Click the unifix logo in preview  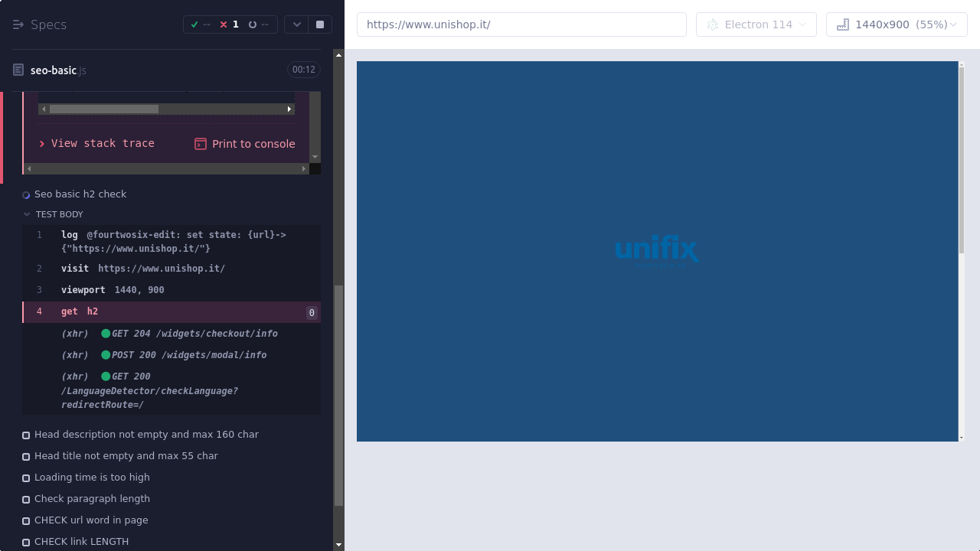(657, 250)
